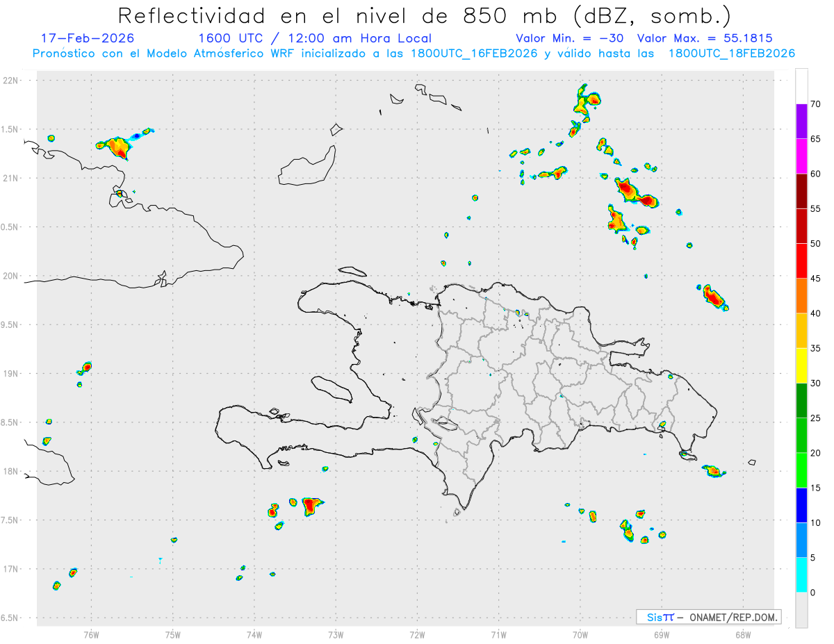
Task: Select the light blue 5–10 dBZ colorbar segment
Action: coord(801,540)
